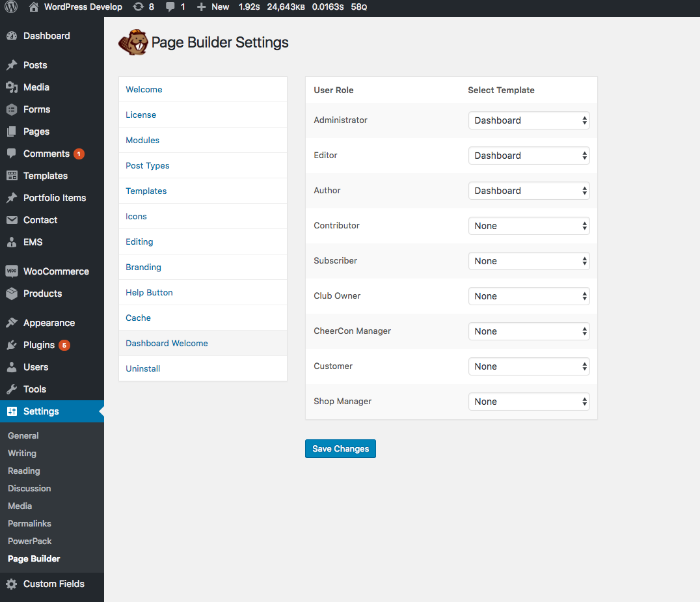Click the plus icon next to New
Viewport: 700px width, 602px height.
(201, 7)
